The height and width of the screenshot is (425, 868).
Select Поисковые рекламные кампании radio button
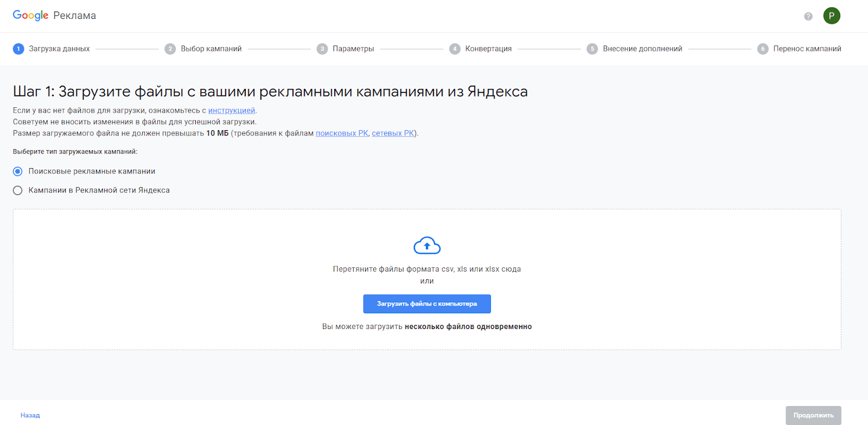[18, 171]
